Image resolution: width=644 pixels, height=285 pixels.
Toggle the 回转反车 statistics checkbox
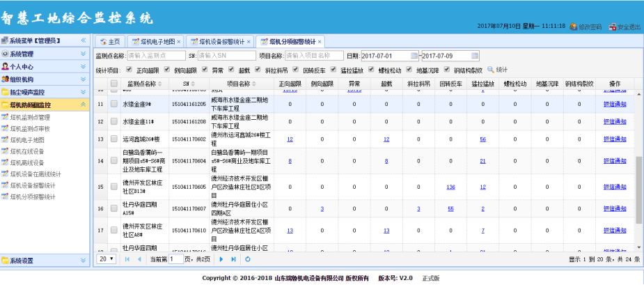coord(296,70)
